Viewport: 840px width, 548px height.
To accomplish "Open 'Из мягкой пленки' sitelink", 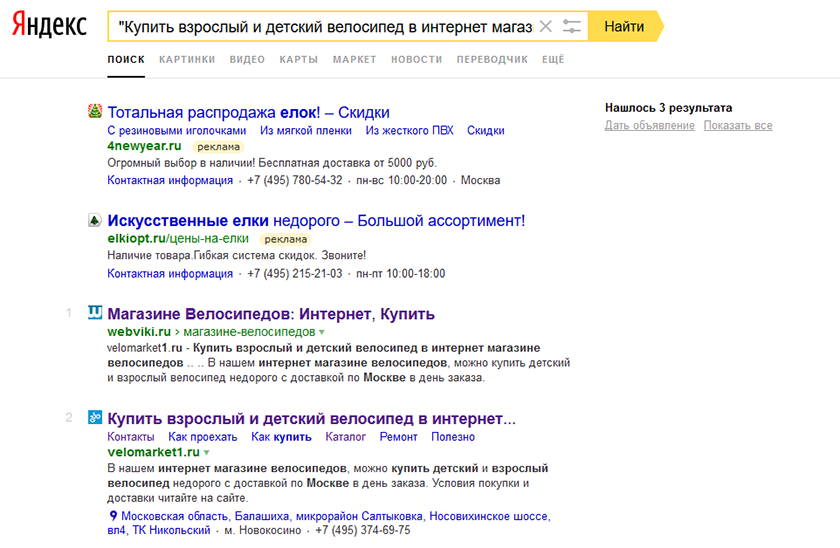I will point(306,131).
